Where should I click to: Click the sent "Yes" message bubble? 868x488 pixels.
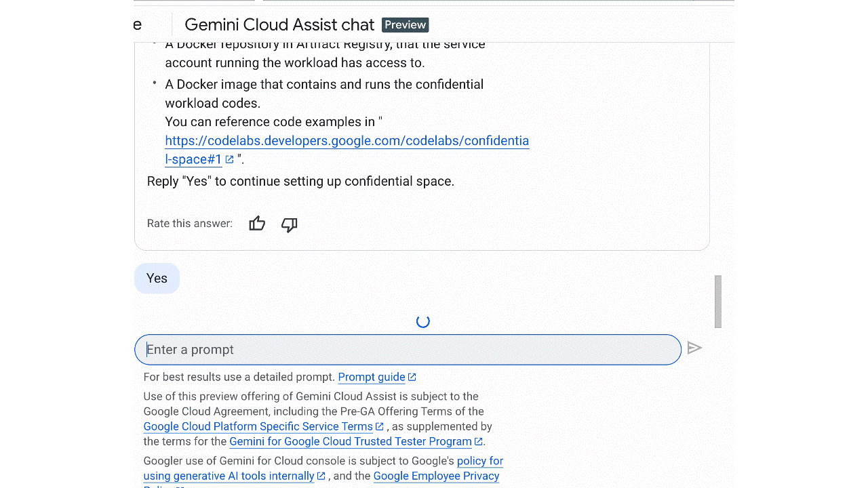(157, 279)
